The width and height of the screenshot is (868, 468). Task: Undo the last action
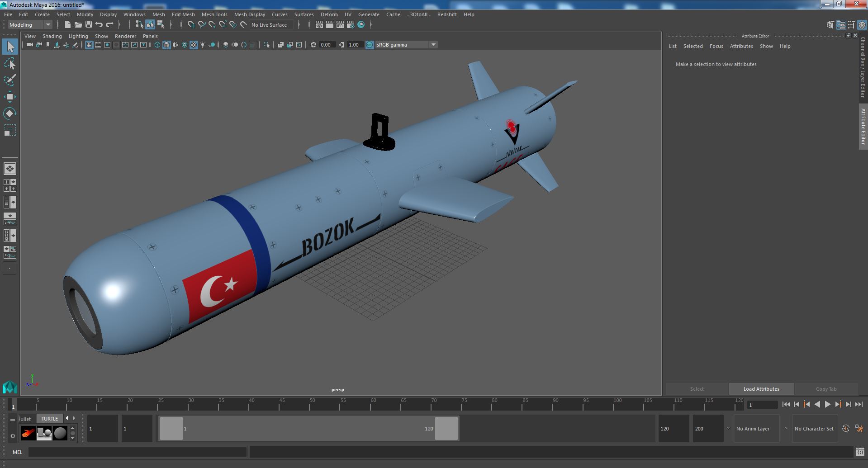[99, 25]
